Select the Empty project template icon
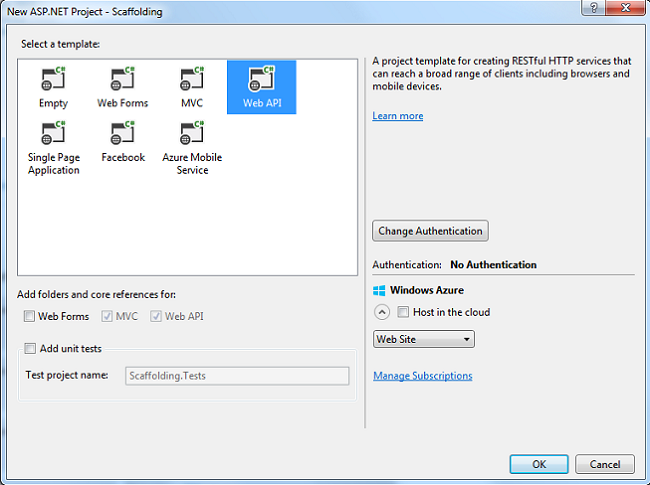Screen dimensions: 650x485 [53, 79]
